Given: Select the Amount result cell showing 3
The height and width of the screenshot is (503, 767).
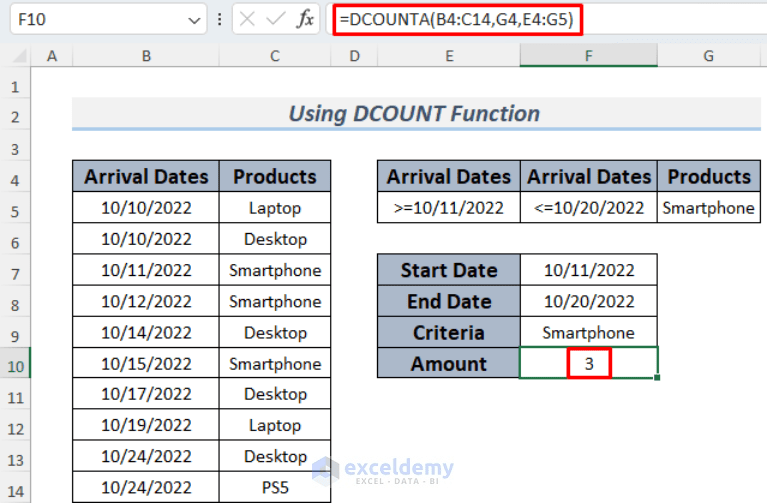Looking at the screenshot, I should tap(588, 363).
